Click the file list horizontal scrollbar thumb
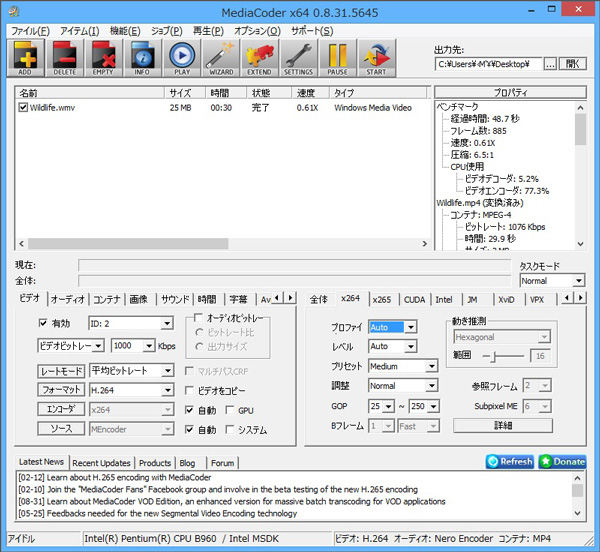Viewport: 600px width, 552px height. [x=128, y=244]
